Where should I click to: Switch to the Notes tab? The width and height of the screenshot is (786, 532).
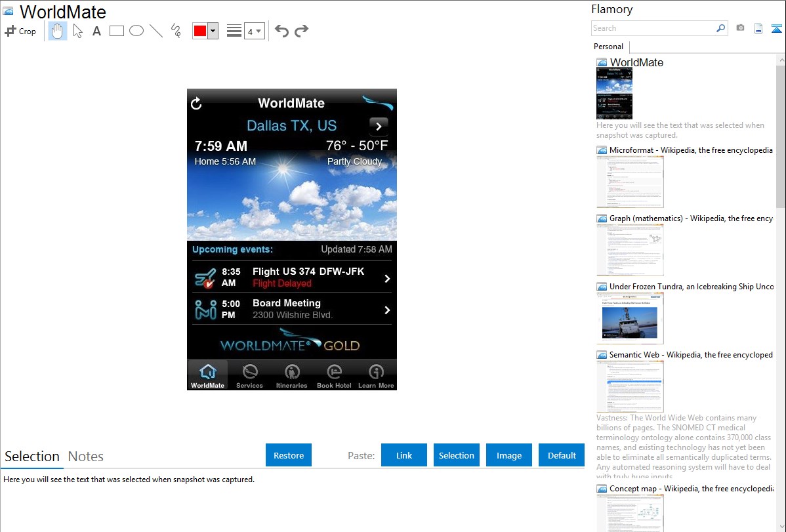pyautogui.click(x=86, y=457)
